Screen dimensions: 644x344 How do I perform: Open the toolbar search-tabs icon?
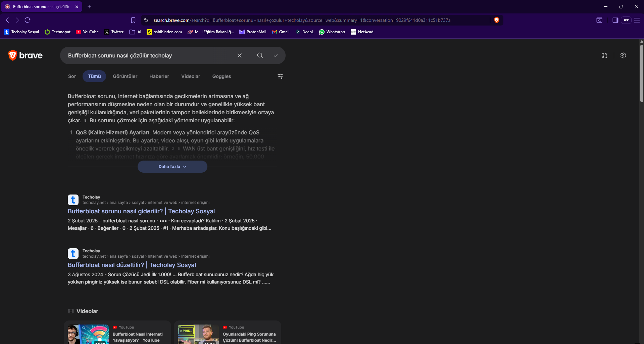[x=599, y=20]
